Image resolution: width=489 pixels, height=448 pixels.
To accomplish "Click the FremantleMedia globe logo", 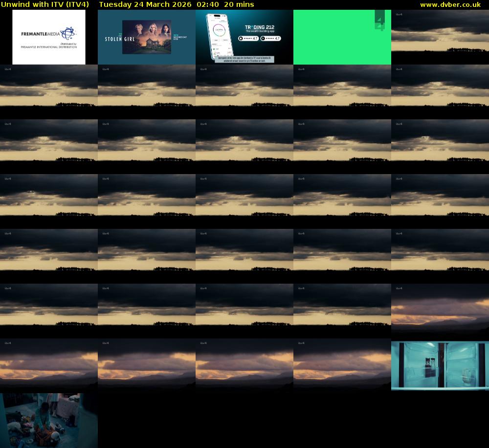I will (x=68, y=34).
